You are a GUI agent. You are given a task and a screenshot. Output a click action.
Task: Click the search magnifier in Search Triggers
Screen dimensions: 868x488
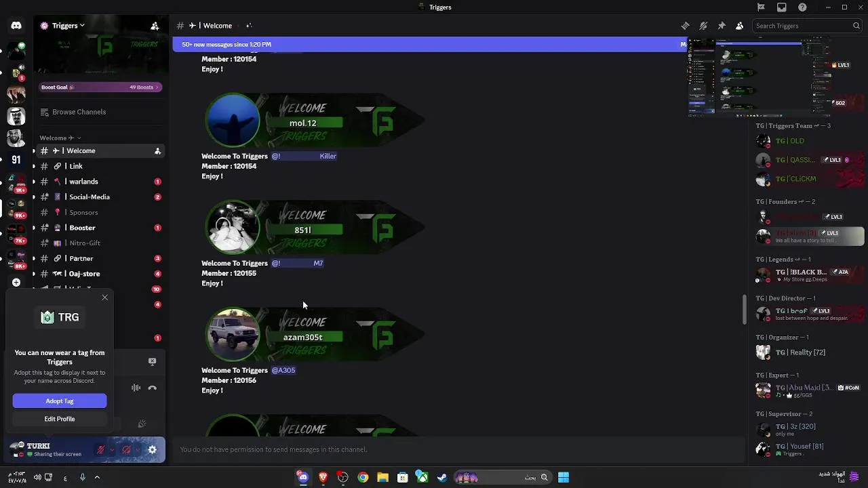(856, 26)
